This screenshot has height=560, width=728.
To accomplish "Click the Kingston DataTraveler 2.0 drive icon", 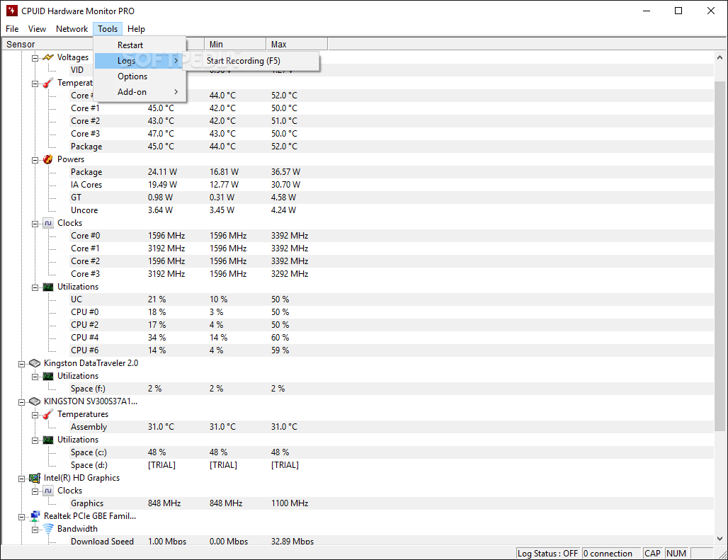I will tap(34, 363).
